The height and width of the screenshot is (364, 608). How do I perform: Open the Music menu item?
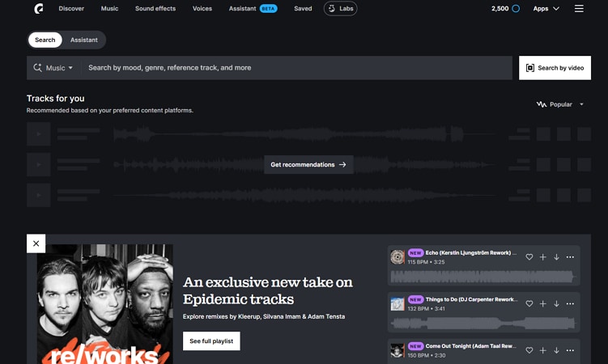pyautogui.click(x=109, y=8)
